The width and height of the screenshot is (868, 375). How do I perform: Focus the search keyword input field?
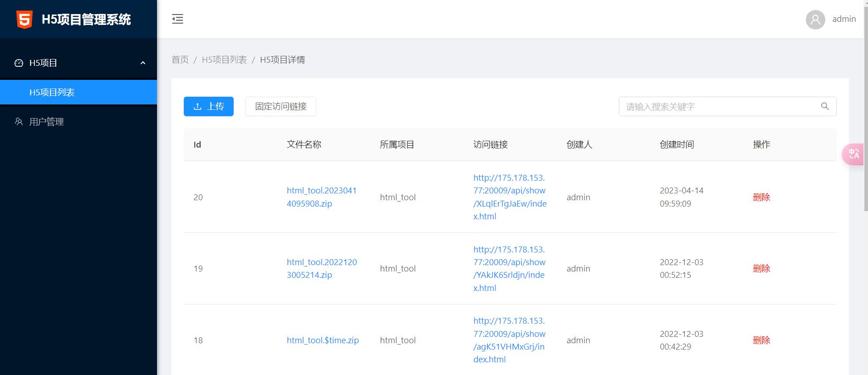(719, 106)
